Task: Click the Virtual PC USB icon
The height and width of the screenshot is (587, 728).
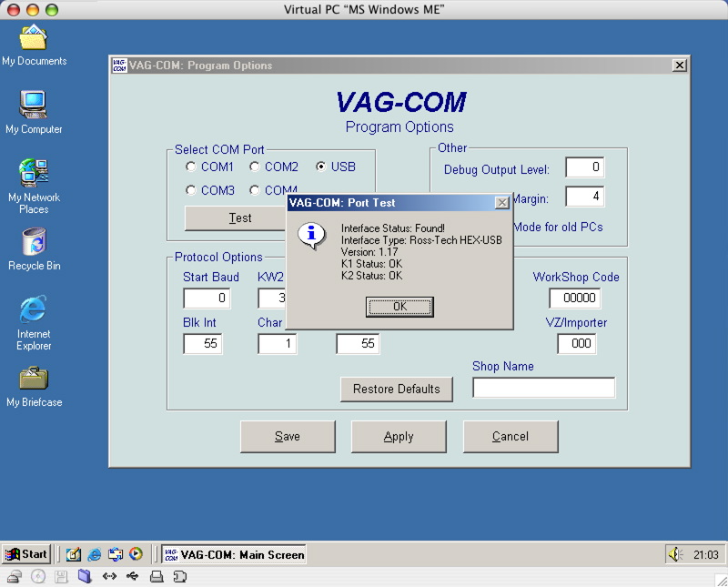Action: [132, 576]
